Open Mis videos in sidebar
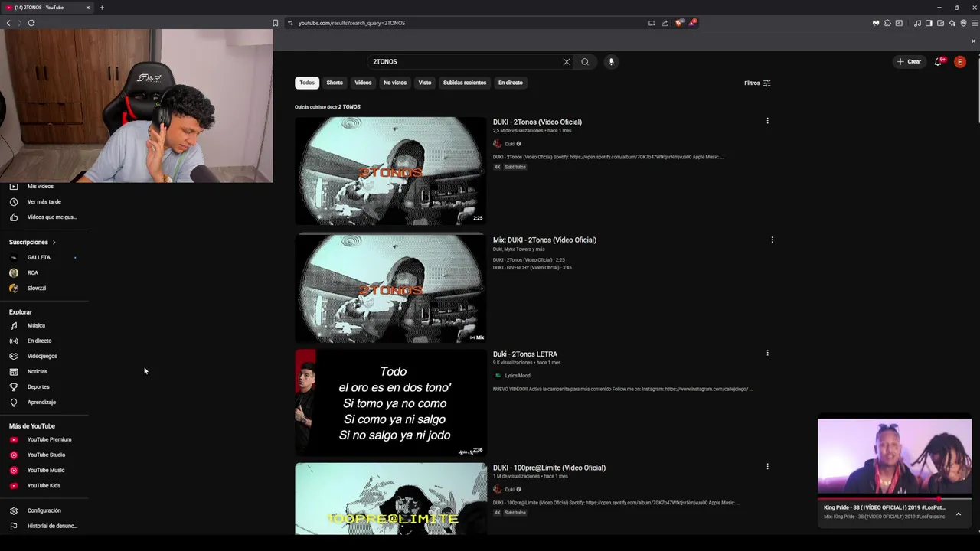The image size is (980, 551). (x=41, y=187)
